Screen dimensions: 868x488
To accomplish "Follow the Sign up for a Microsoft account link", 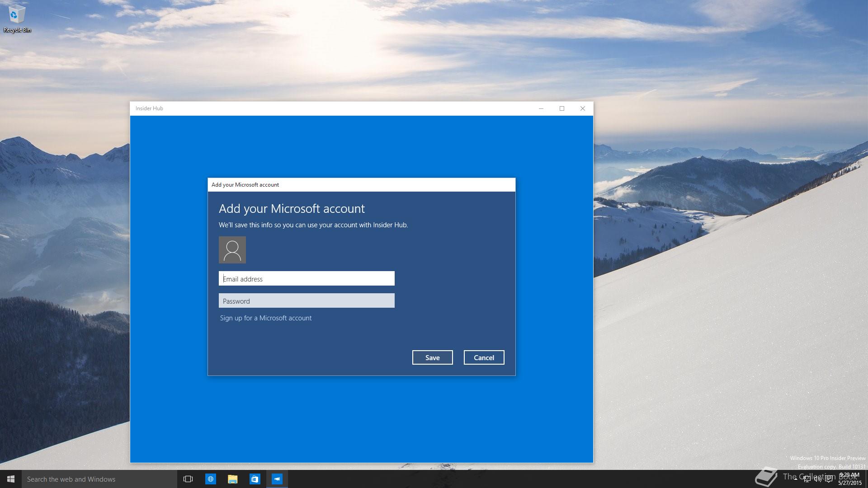I will pyautogui.click(x=266, y=318).
